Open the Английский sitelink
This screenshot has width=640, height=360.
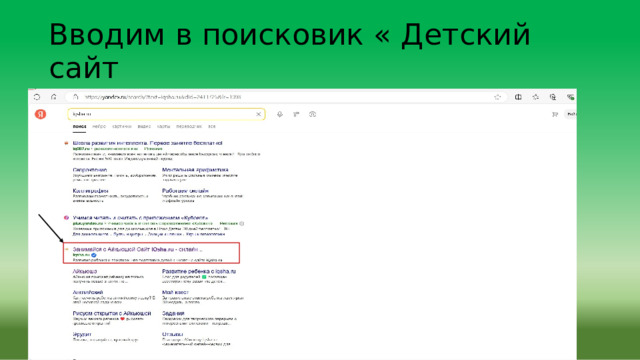click(88, 292)
